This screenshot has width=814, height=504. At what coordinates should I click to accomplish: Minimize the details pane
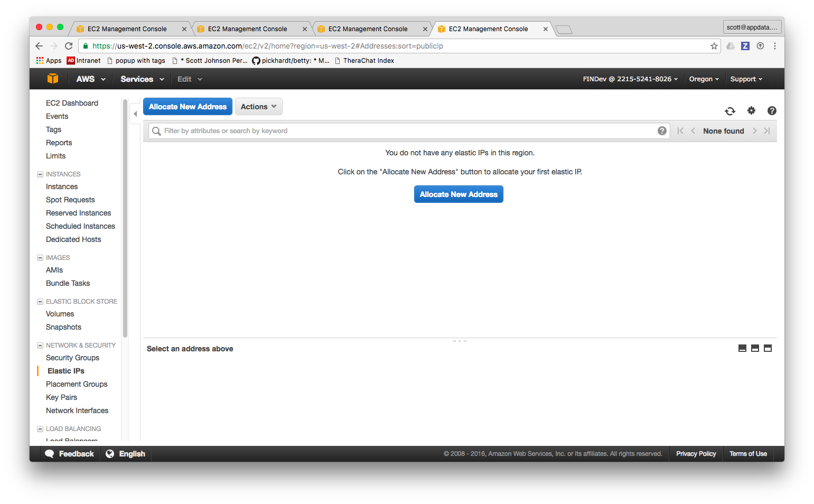point(742,348)
